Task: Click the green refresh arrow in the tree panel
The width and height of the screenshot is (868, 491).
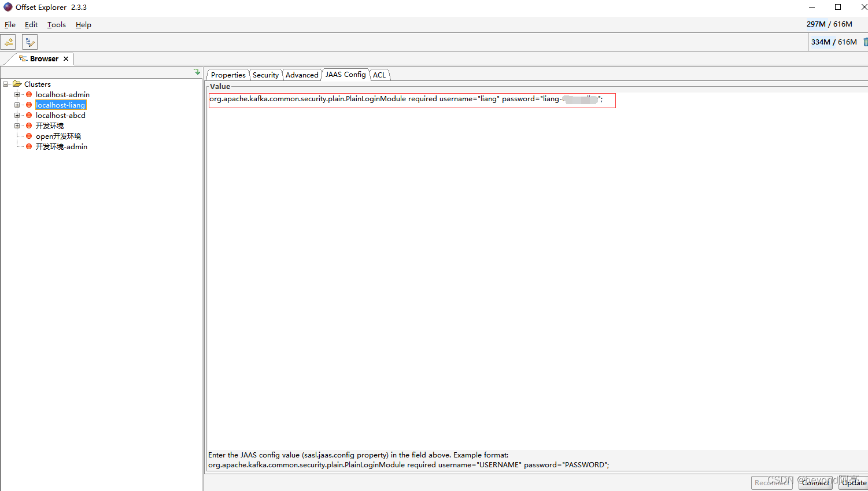Action: pyautogui.click(x=197, y=72)
